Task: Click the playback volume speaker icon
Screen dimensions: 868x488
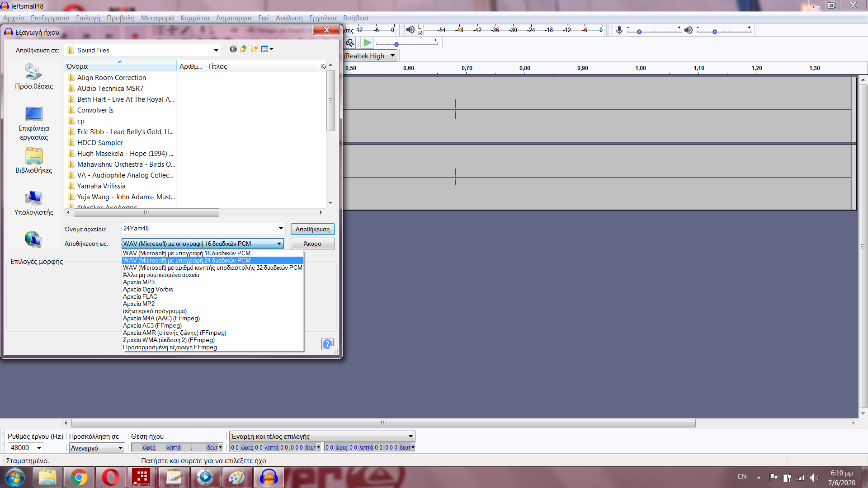Action: click(x=688, y=30)
